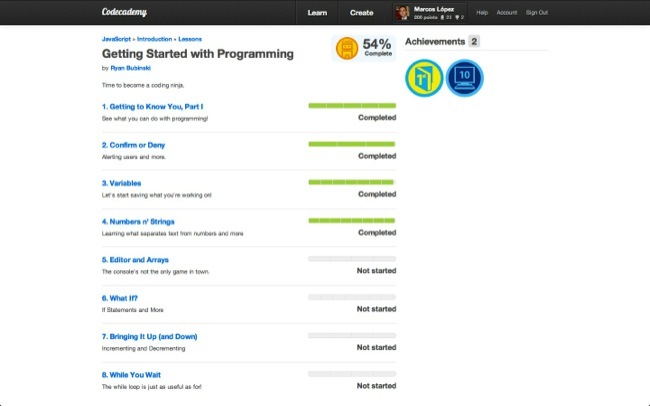Open author Ryan Bubinski's profile link
The image size is (650, 406).
(130, 68)
